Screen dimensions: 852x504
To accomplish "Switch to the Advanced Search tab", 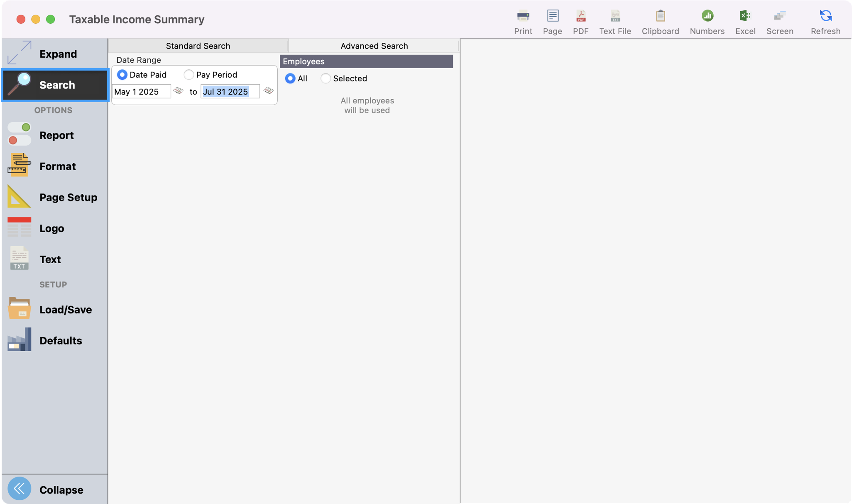I will pyautogui.click(x=373, y=46).
